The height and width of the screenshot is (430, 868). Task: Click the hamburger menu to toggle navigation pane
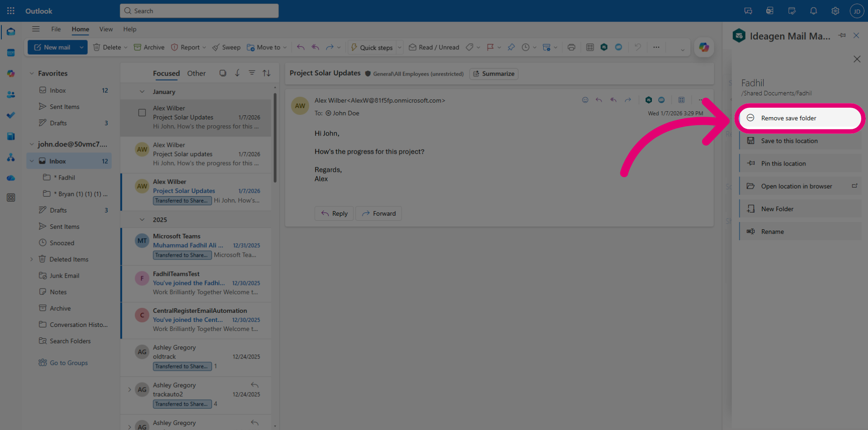tap(36, 29)
